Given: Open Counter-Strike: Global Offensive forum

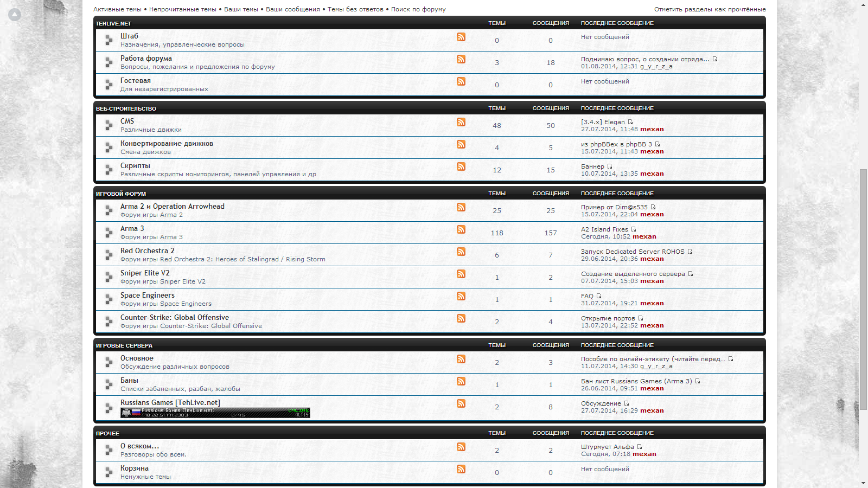Looking at the screenshot, I should pos(175,317).
